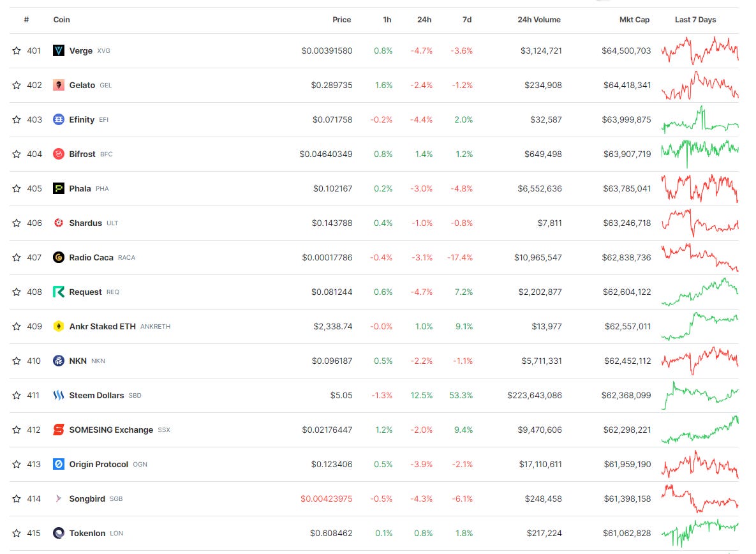Open the Phala 7-day sparkline chart
The width and height of the screenshot is (756, 554).
700,188
